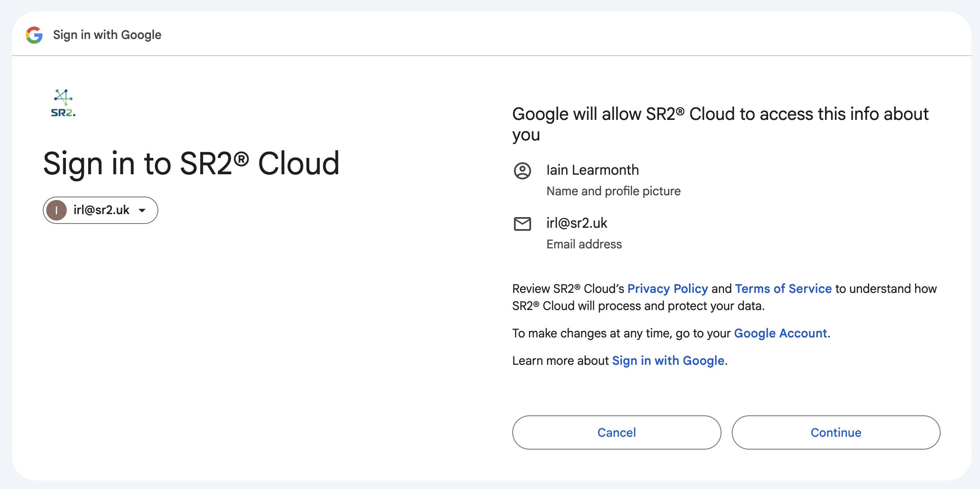
Task: Click the Email address info row
Action: coord(584,244)
